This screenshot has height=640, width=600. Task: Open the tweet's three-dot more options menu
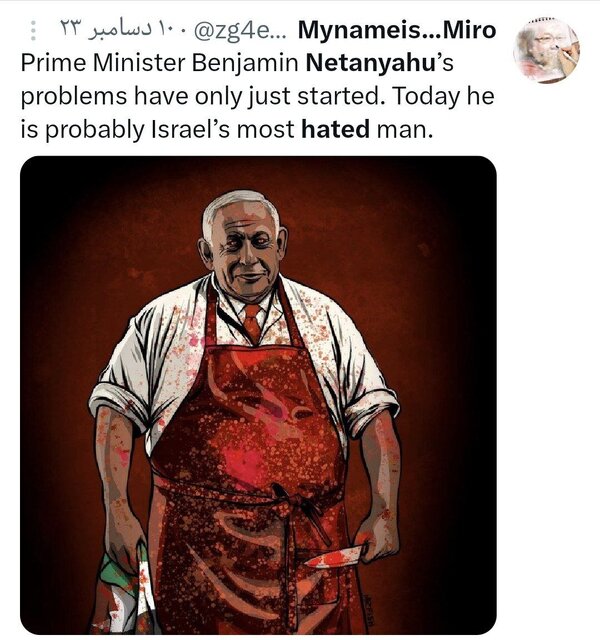pyautogui.click(x=33, y=31)
